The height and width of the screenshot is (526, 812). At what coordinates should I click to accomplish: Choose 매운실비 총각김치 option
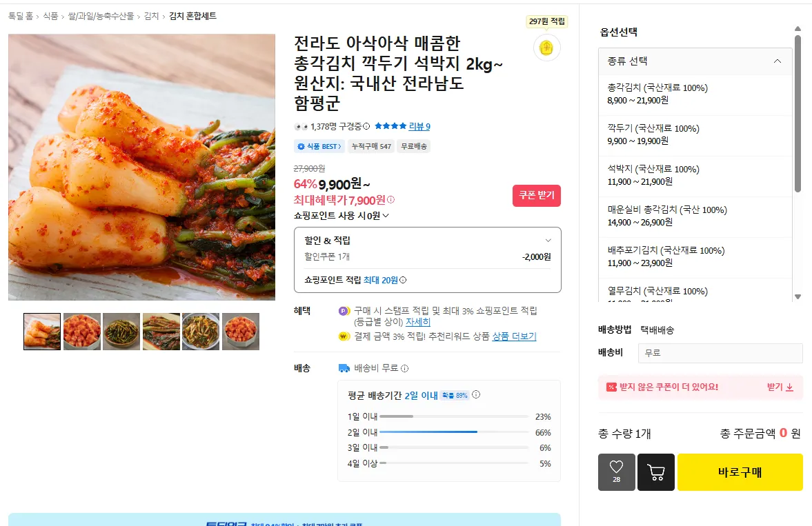click(695, 216)
